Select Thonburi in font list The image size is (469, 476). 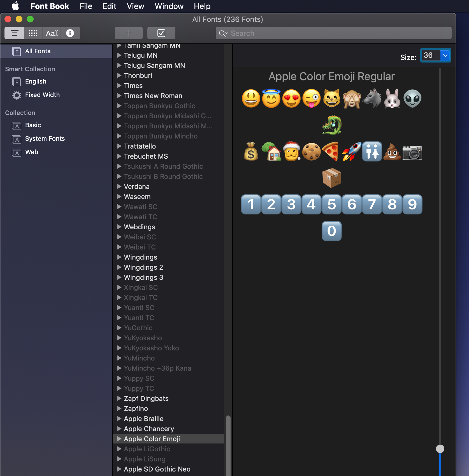(x=168, y=75)
